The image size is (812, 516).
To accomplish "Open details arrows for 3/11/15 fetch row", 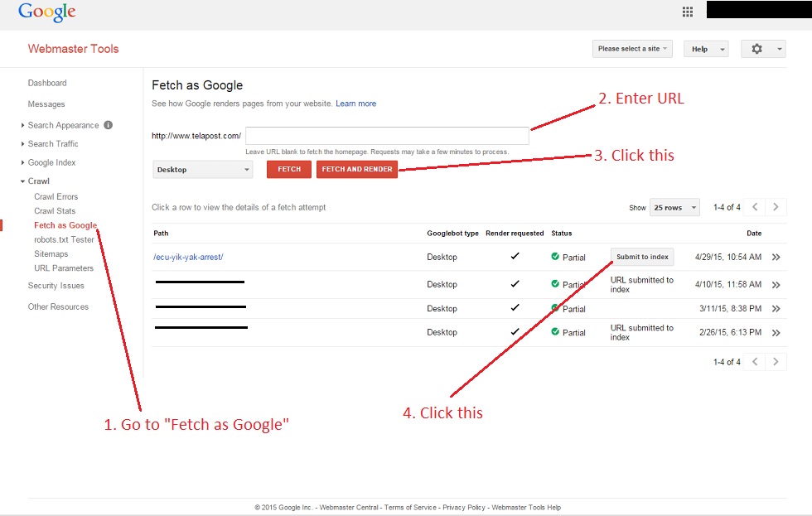I will tap(776, 308).
